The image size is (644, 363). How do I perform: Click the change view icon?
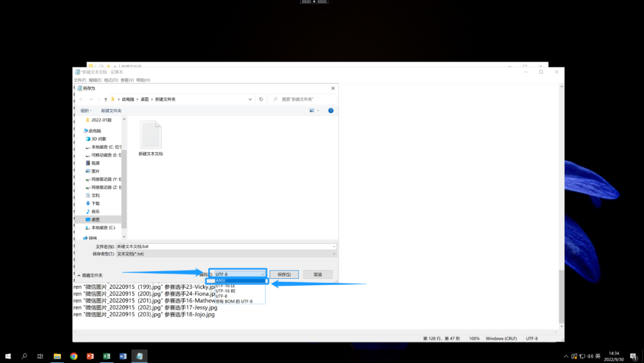[x=312, y=110]
